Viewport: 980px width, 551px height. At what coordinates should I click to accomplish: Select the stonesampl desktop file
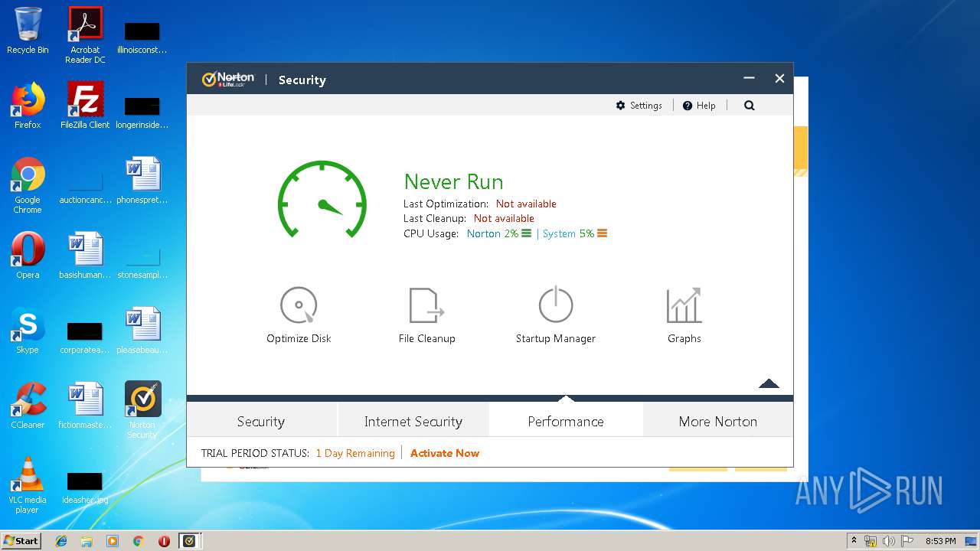click(x=142, y=262)
